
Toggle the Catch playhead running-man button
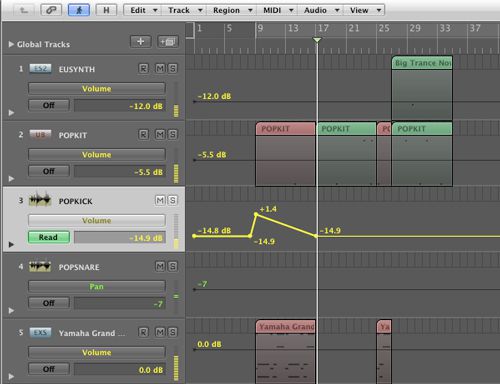(x=79, y=10)
